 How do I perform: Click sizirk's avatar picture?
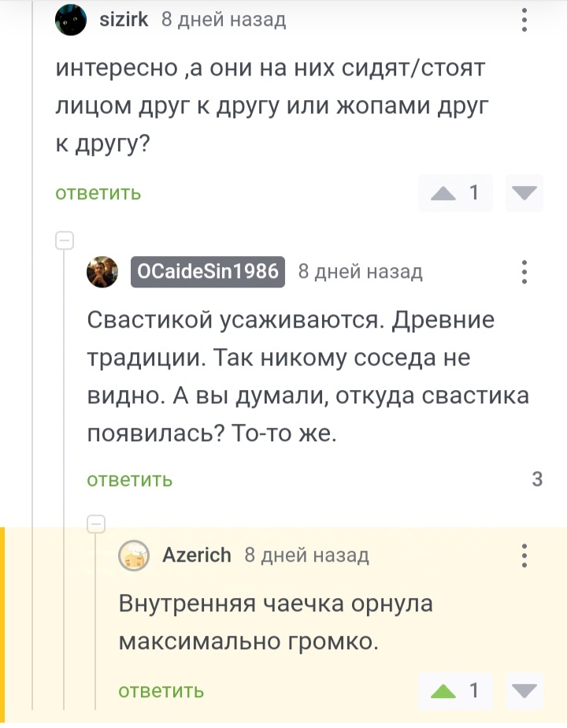(70, 20)
